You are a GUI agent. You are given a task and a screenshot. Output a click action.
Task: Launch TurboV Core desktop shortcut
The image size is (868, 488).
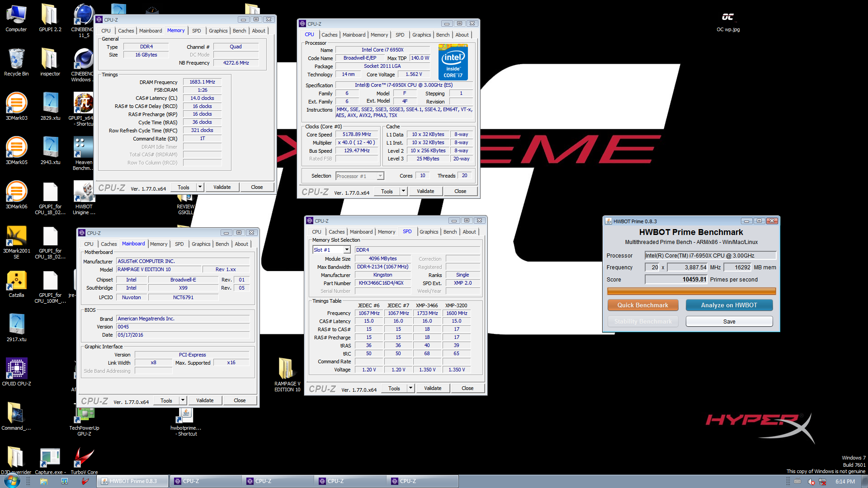click(x=84, y=461)
